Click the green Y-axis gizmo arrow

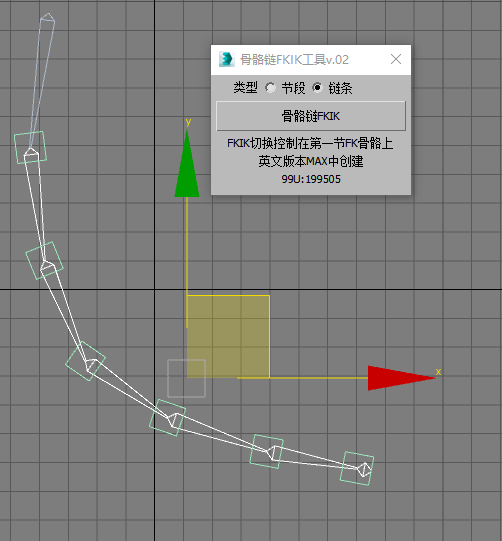pos(187,164)
